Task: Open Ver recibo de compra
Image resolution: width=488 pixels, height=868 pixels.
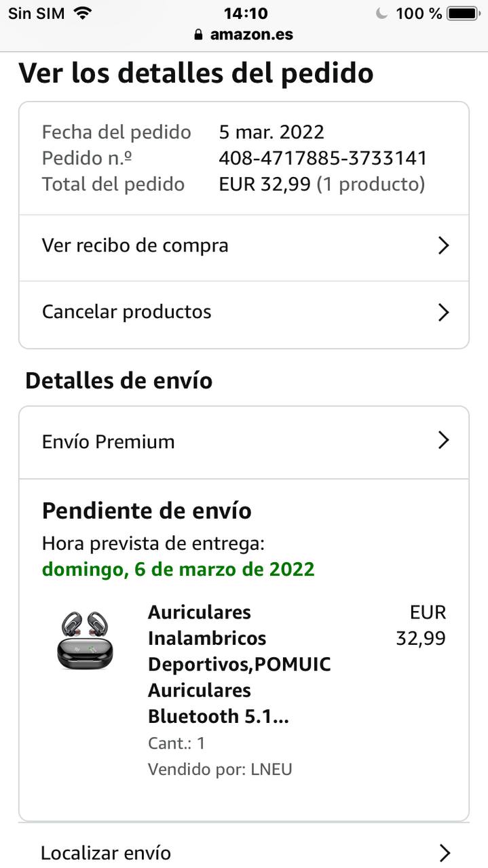Action: point(135,245)
